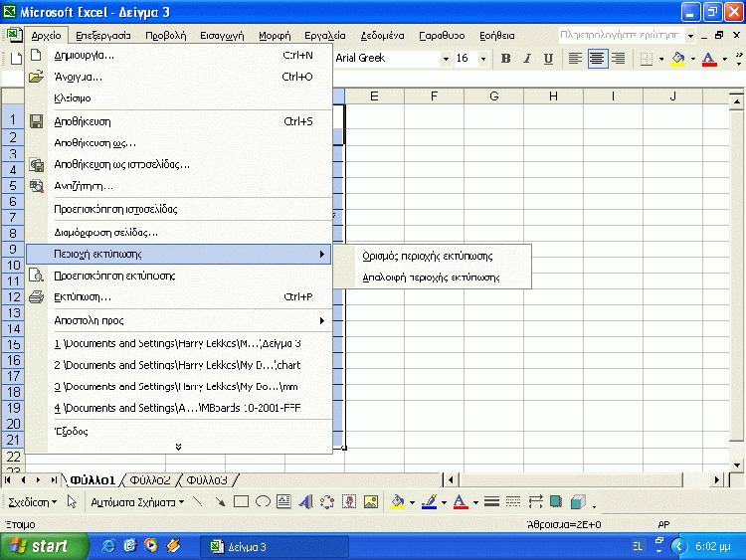The image size is (746, 560).
Task: Open the fill color dropdown arrow
Action: click(692, 59)
